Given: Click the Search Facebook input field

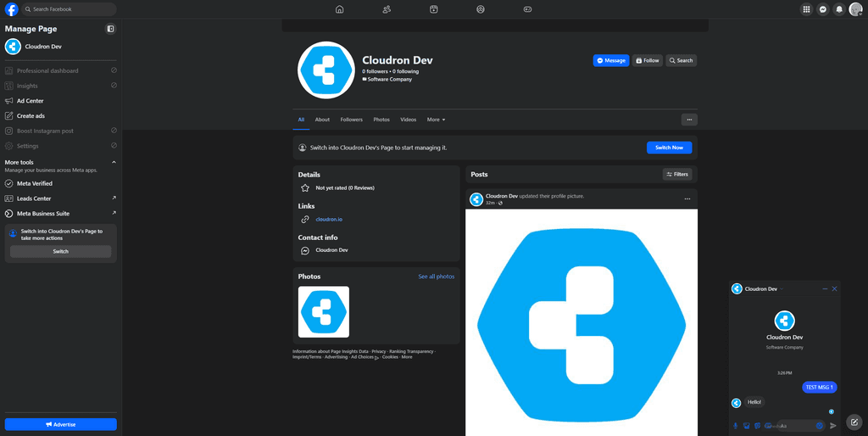Looking at the screenshot, I should pyautogui.click(x=68, y=9).
